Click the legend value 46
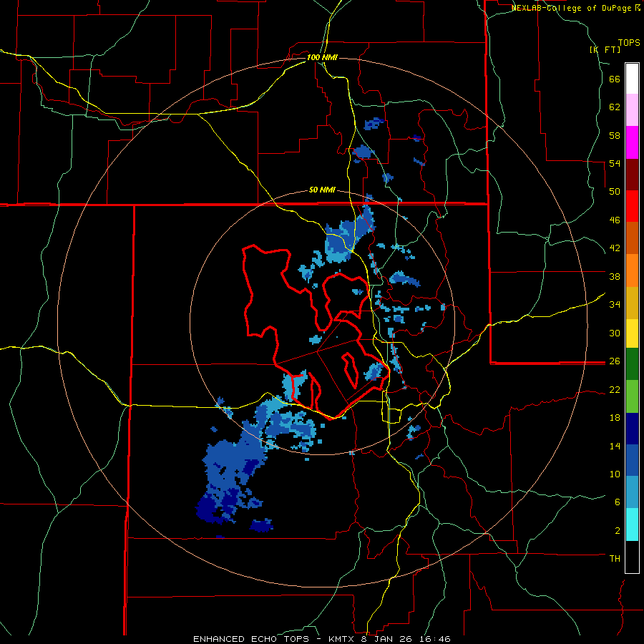 pos(615,220)
